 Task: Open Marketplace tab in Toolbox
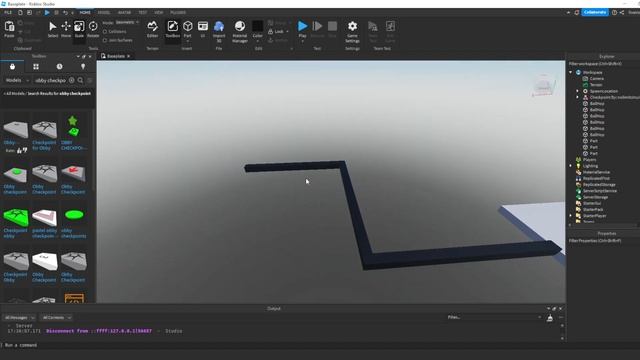pos(12,67)
